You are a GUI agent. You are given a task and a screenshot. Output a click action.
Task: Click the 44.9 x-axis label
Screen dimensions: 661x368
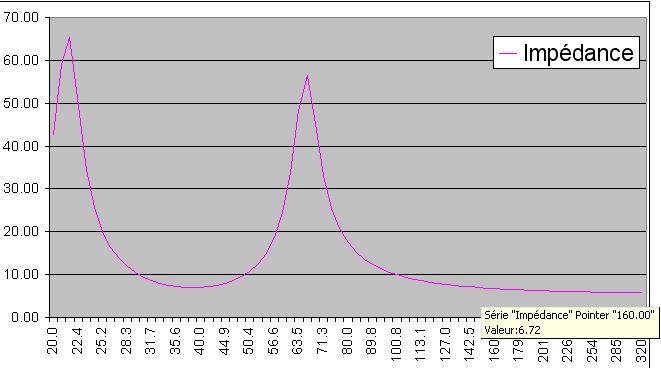(x=224, y=341)
